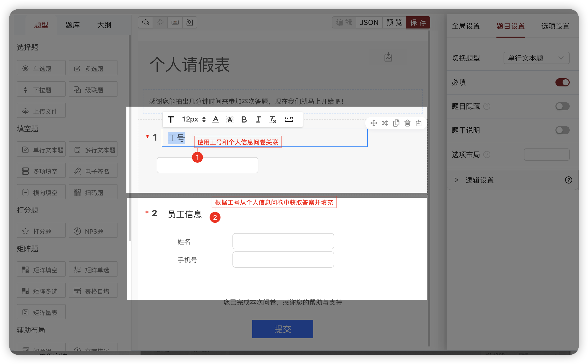
Task: Open the 切换题型 dropdown
Action: tap(537, 58)
